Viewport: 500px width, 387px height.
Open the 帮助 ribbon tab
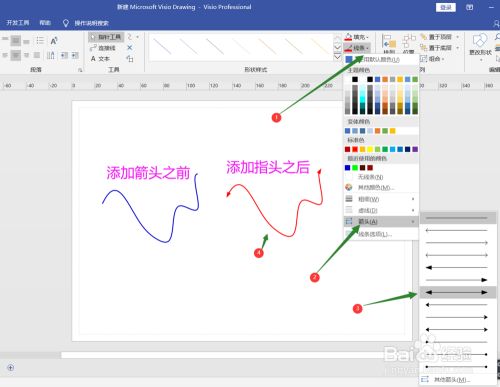click(45, 23)
